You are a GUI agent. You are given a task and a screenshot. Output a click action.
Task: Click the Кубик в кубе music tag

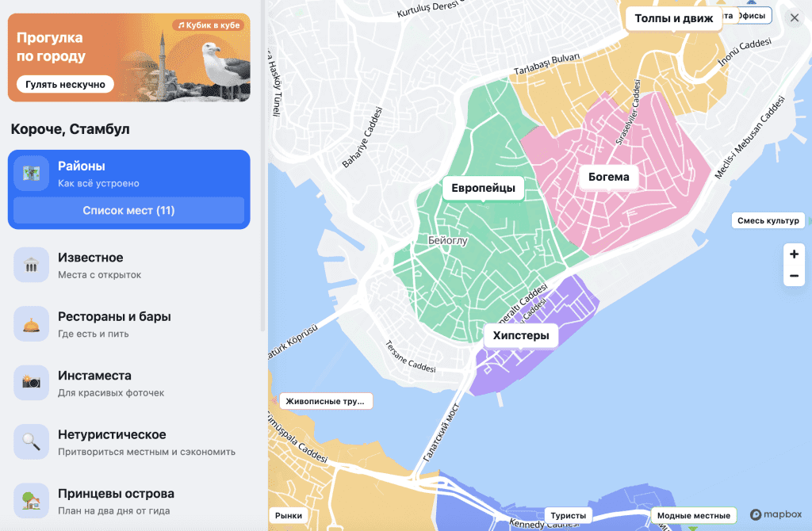[x=208, y=25]
